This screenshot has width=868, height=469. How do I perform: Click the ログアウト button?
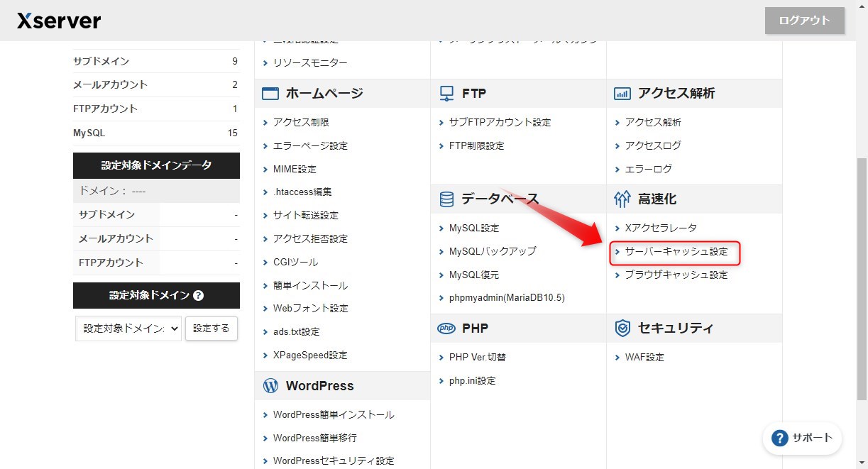(804, 21)
